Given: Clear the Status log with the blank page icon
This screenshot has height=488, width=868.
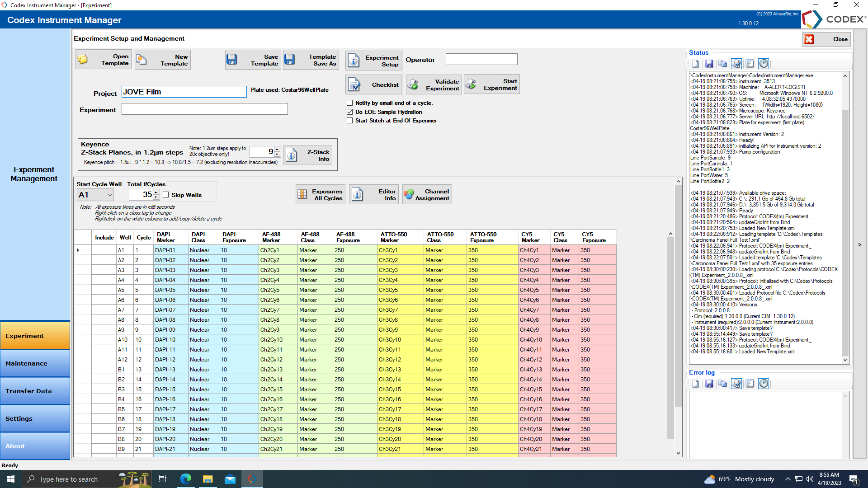Looking at the screenshot, I should (695, 64).
